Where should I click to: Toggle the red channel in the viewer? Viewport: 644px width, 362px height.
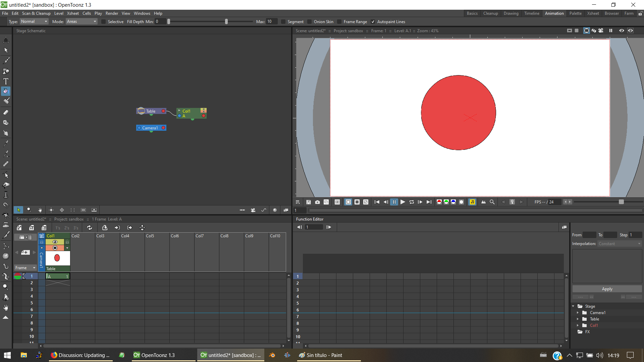pos(439,202)
